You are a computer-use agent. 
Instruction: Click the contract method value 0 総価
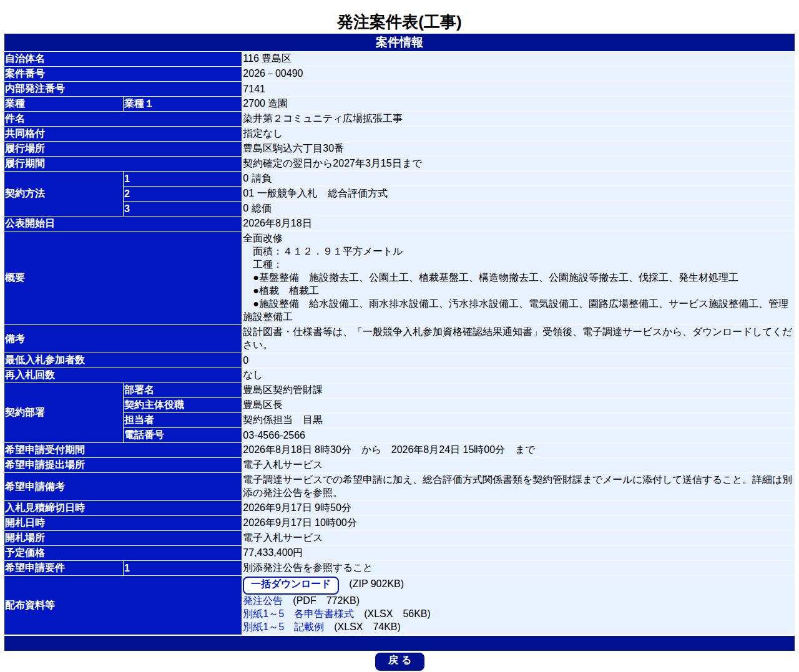(257, 208)
